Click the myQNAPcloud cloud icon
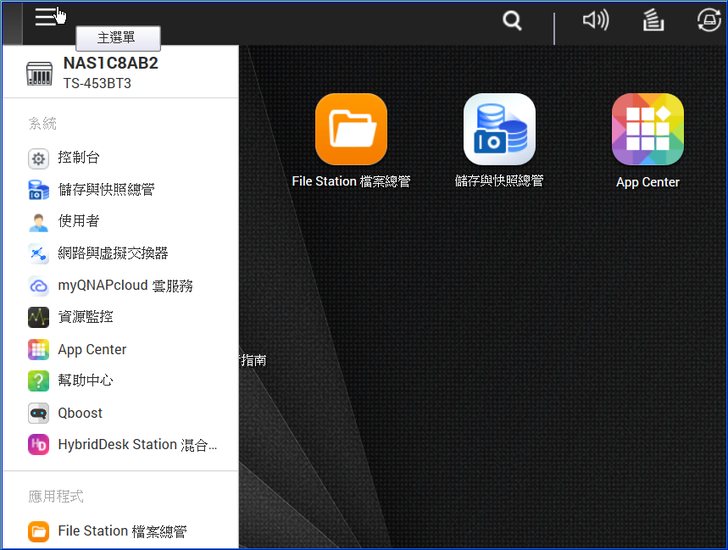 (x=39, y=286)
